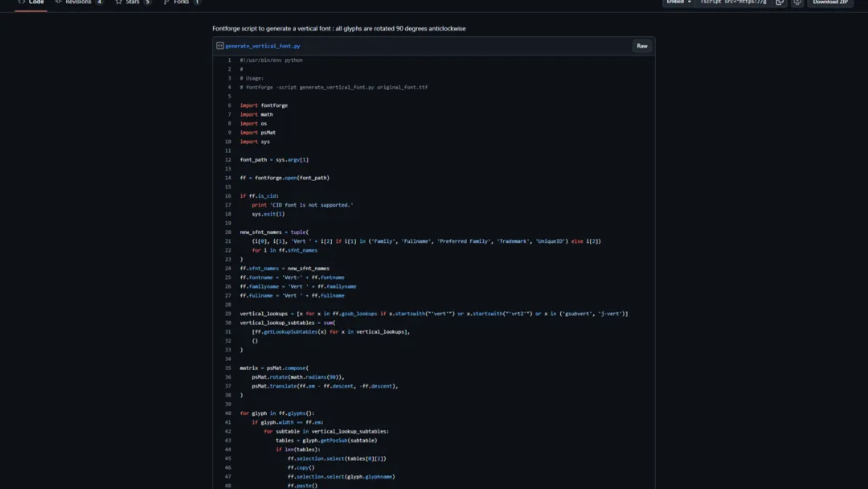Click the download gist icon next to copy
The width and height of the screenshot is (868, 489).
pyautogui.click(x=796, y=3)
